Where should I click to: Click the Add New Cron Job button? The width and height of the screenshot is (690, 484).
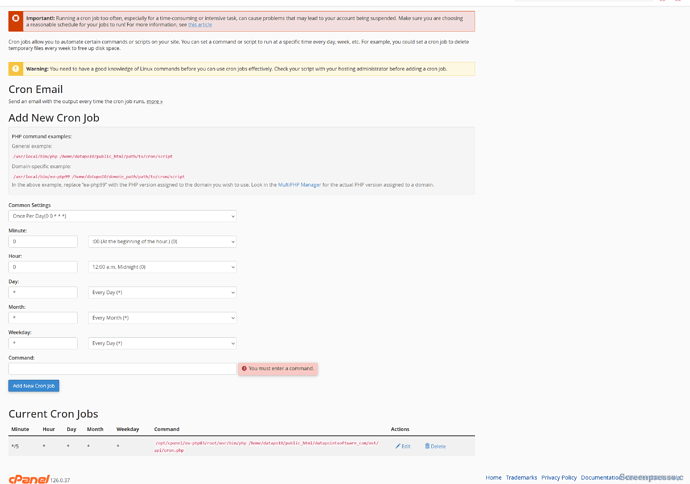[34, 386]
